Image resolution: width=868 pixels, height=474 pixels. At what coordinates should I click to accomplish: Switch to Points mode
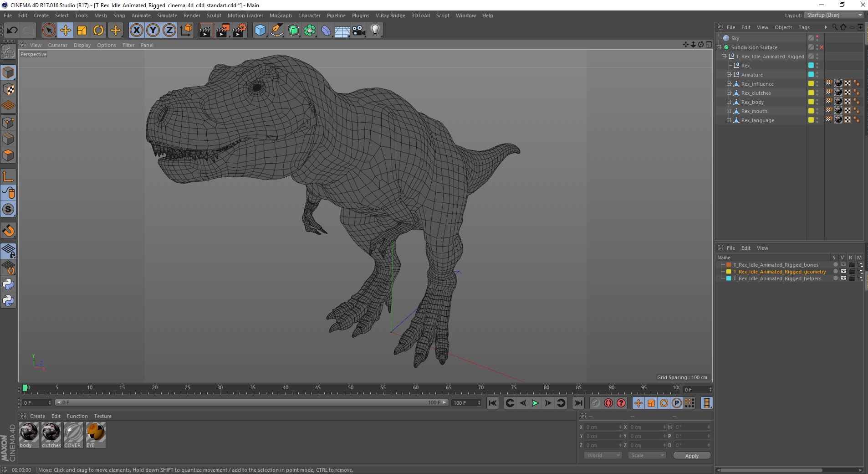click(x=8, y=123)
